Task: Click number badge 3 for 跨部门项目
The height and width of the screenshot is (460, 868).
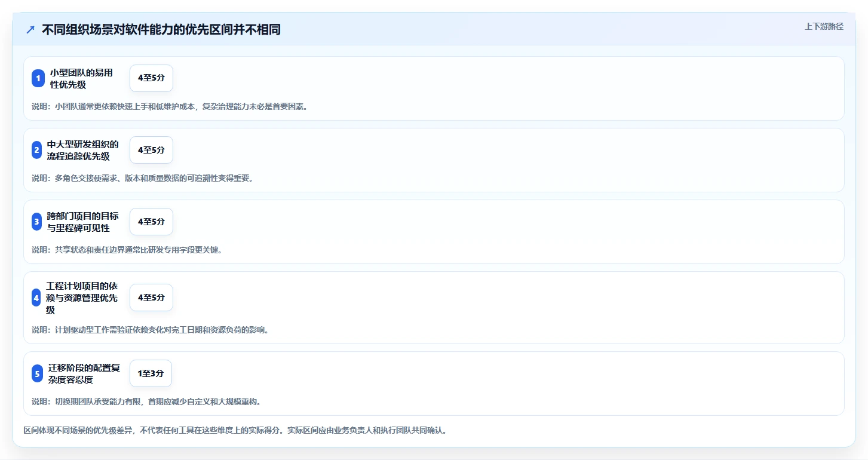Action: [x=37, y=222]
